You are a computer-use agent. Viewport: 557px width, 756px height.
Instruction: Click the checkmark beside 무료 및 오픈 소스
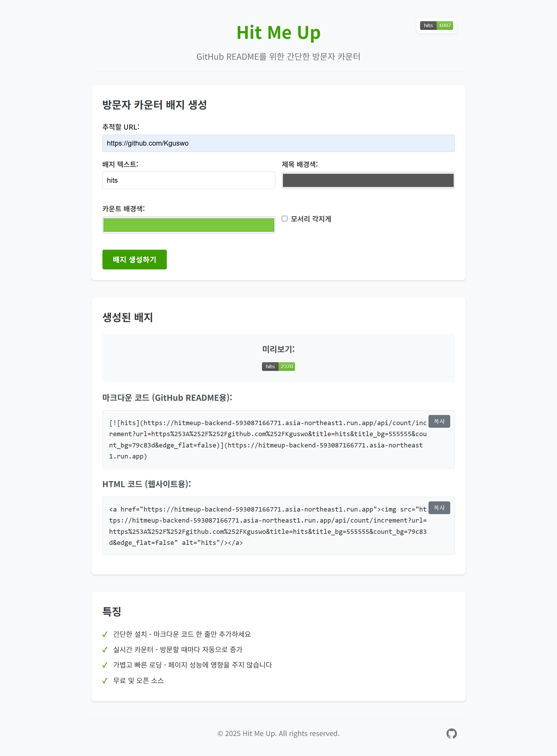click(x=104, y=681)
